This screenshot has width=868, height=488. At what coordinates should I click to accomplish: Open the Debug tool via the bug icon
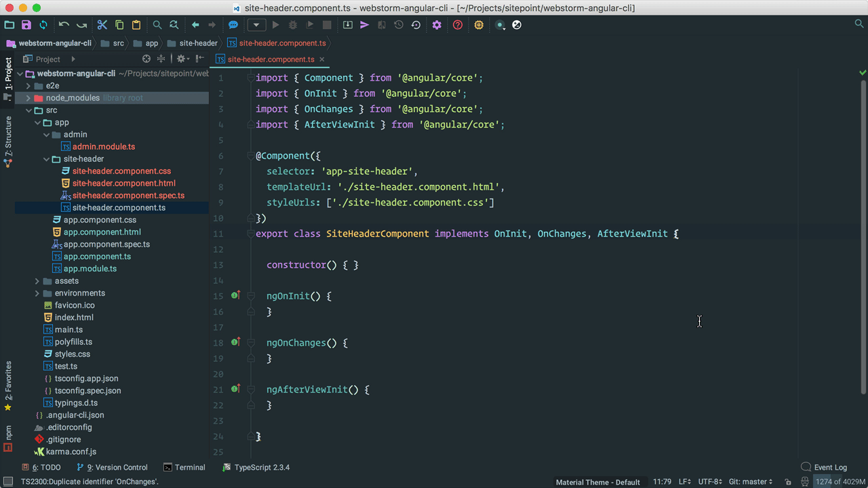tap(293, 25)
